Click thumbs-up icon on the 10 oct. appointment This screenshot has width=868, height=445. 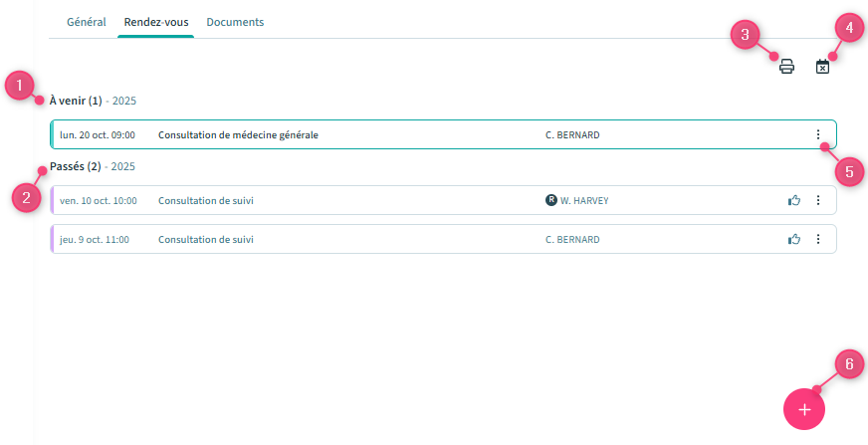pos(794,200)
